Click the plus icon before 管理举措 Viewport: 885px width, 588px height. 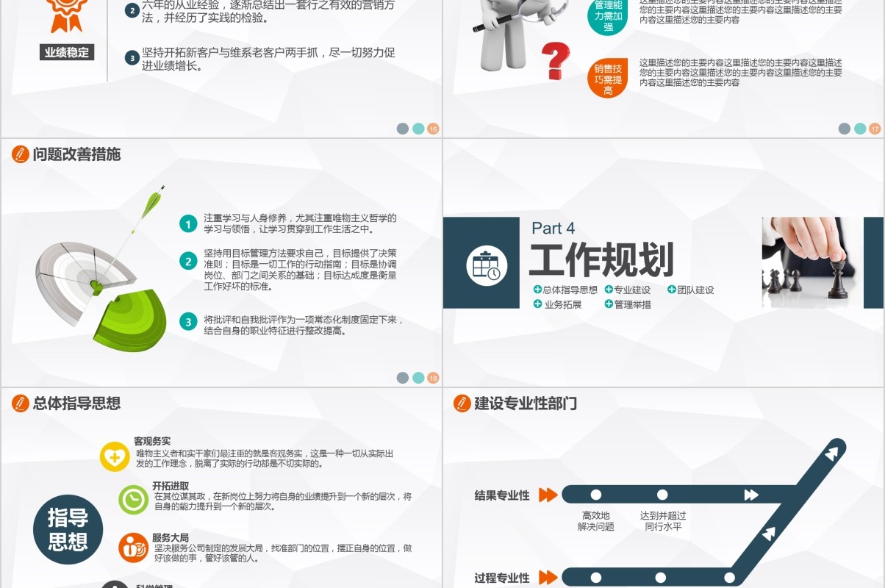tap(609, 304)
